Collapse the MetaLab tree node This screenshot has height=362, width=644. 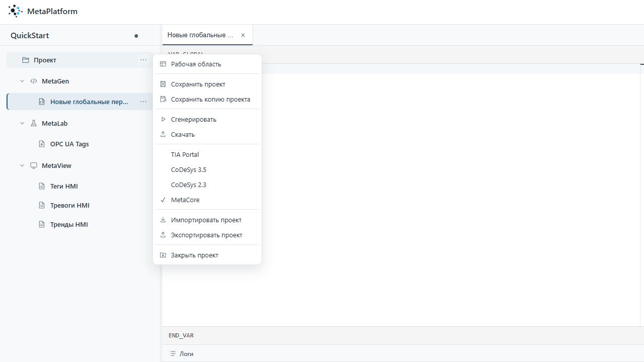[22, 123]
